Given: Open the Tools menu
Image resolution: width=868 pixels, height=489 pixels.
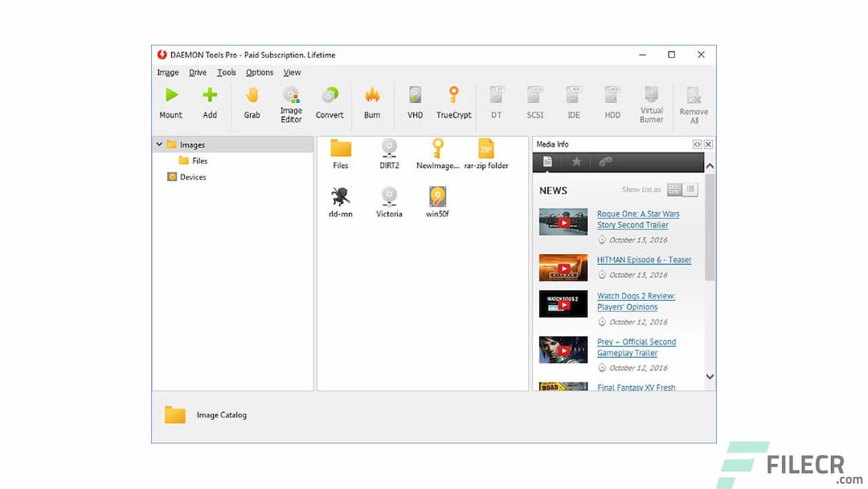Looking at the screenshot, I should pyautogui.click(x=227, y=72).
